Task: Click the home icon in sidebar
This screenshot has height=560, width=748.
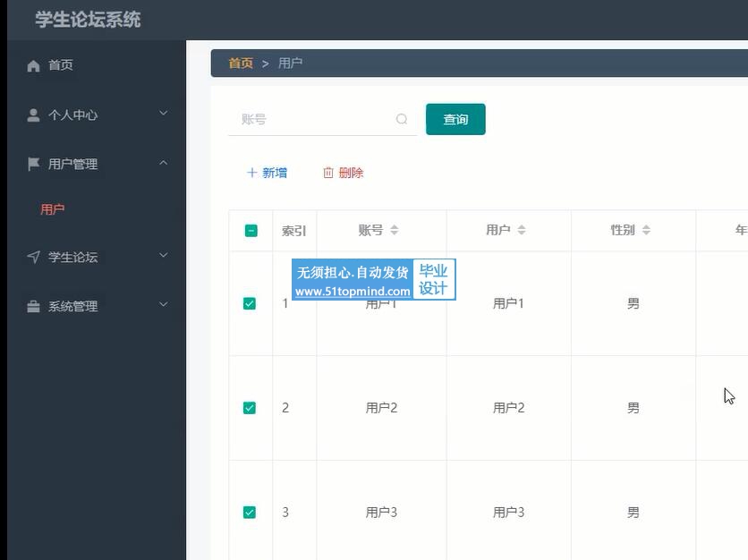Action: tap(33, 65)
